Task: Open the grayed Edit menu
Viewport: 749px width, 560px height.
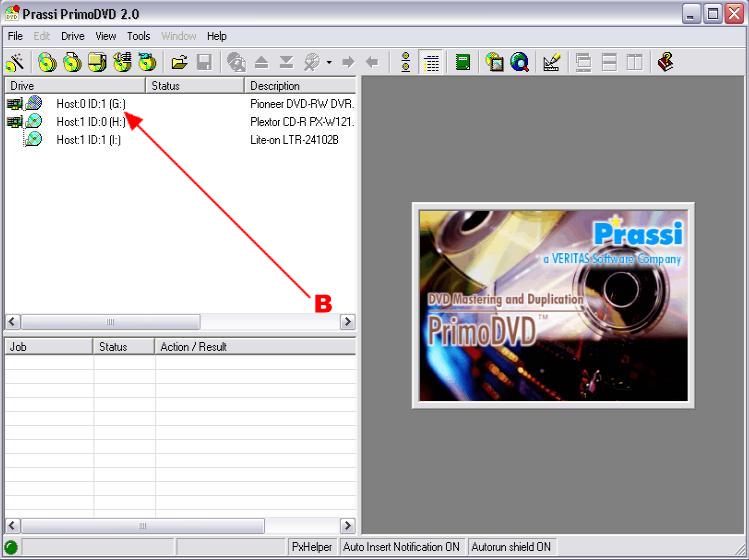Action: (42, 36)
